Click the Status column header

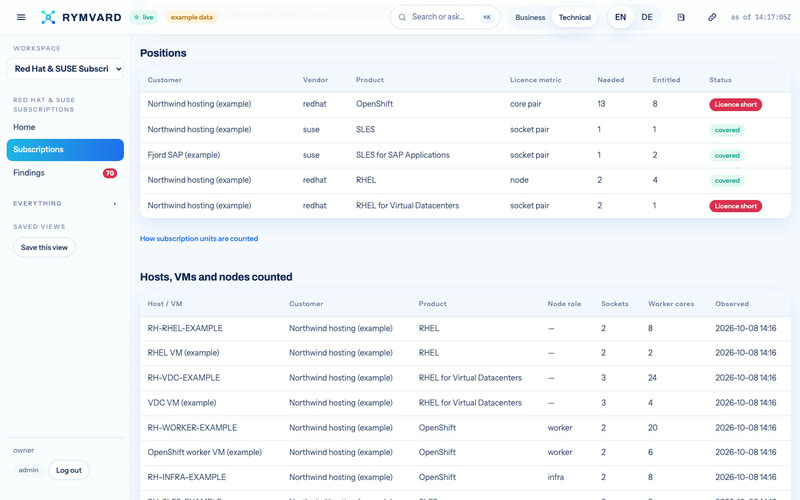pyautogui.click(x=720, y=80)
